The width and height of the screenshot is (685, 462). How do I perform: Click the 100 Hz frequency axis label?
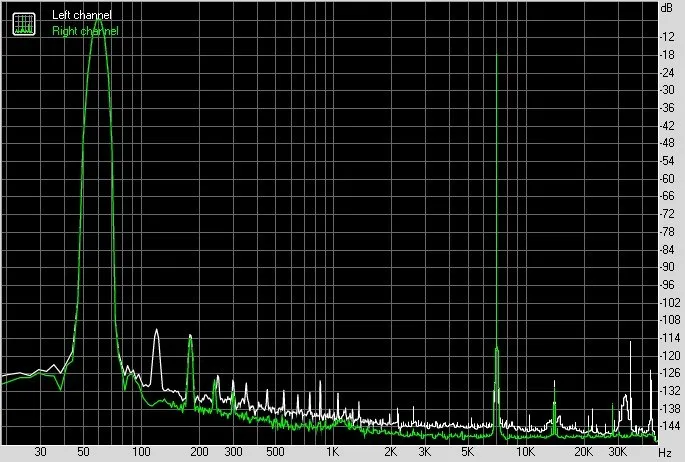[x=141, y=452]
